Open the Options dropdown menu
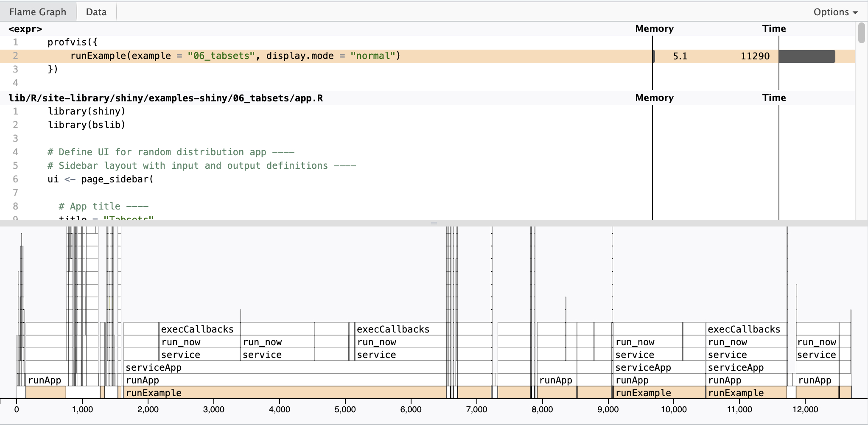 [835, 12]
